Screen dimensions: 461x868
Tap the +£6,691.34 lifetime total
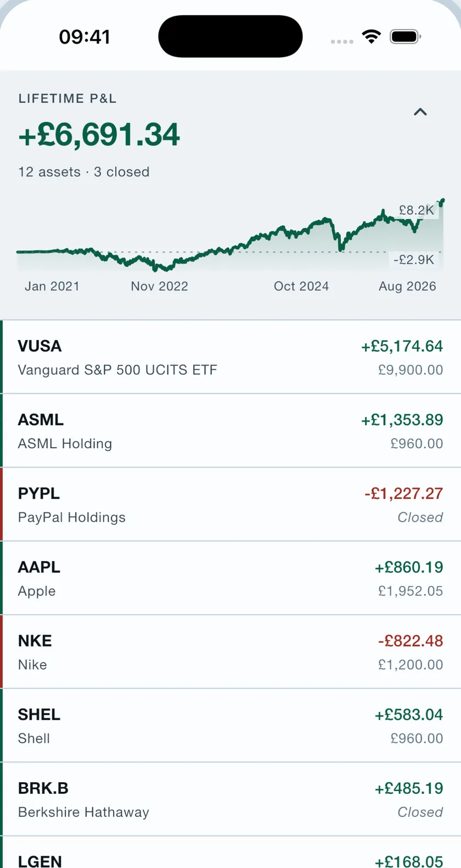point(99,135)
